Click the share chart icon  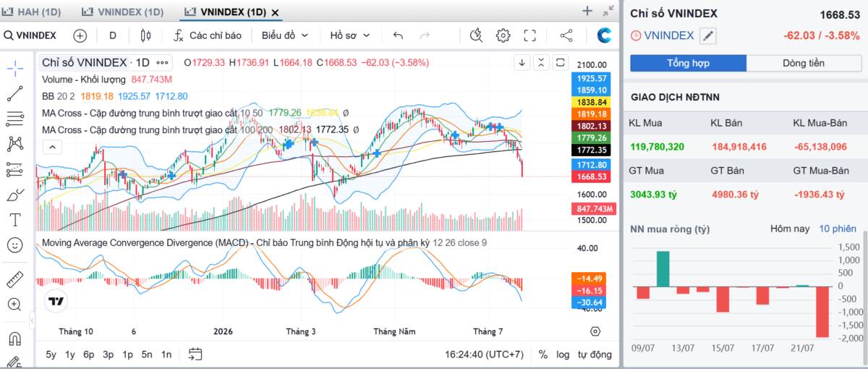click(566, 35)
